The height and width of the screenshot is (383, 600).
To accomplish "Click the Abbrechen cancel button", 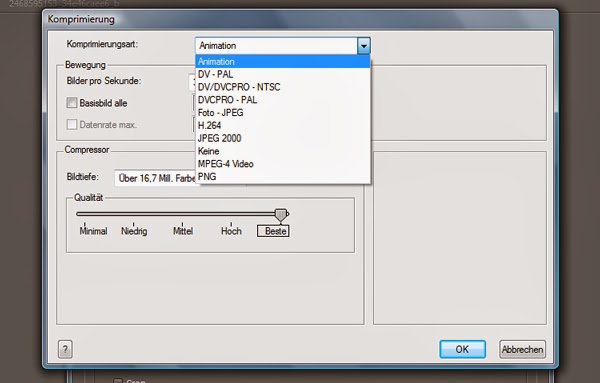I will (522, 349).
